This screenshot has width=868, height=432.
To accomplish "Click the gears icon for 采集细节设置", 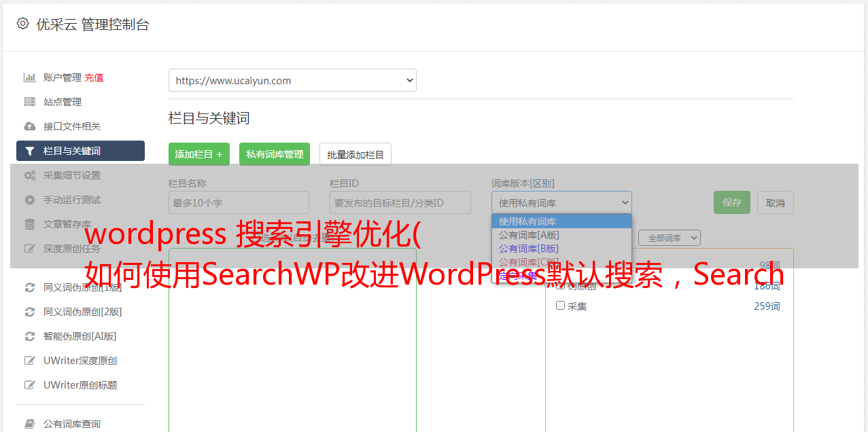I will tap(30, 175).
